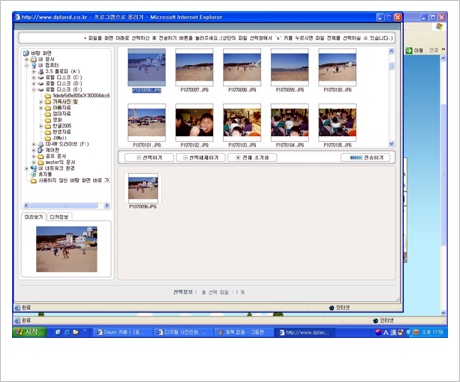This screenshot has width=460, height=382.
Task: Open the Daum 카페 taskbar window button
Action: [122, 332]
